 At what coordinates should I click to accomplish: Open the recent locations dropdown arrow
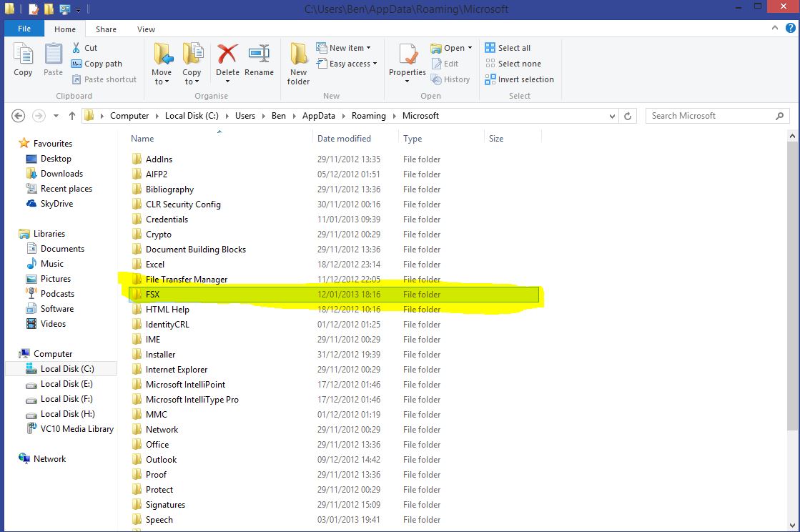(56, 116)
